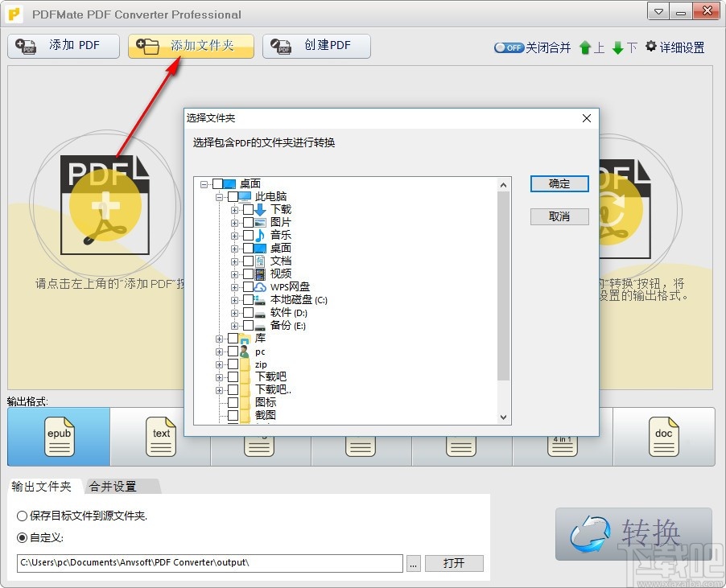Expand the 音乐 tree node
Image resolution: width=726 pixels, height=588 pixels.
coord(234,236)
